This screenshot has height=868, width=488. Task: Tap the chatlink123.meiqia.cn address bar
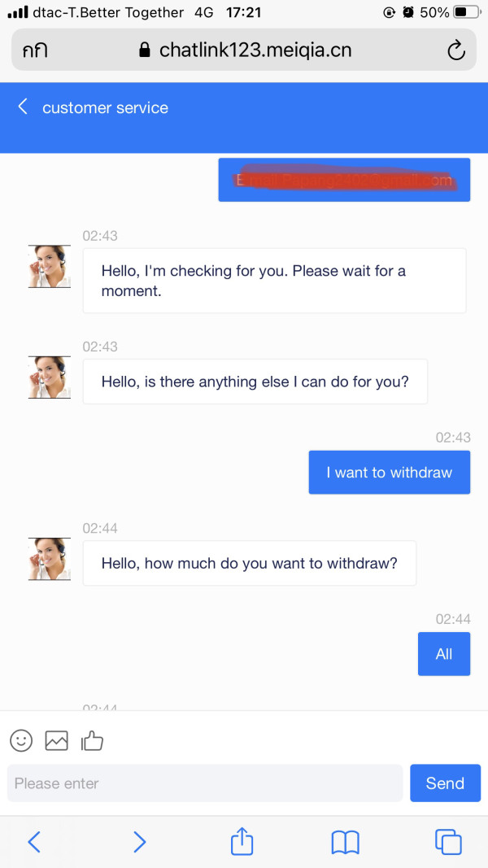244,50
